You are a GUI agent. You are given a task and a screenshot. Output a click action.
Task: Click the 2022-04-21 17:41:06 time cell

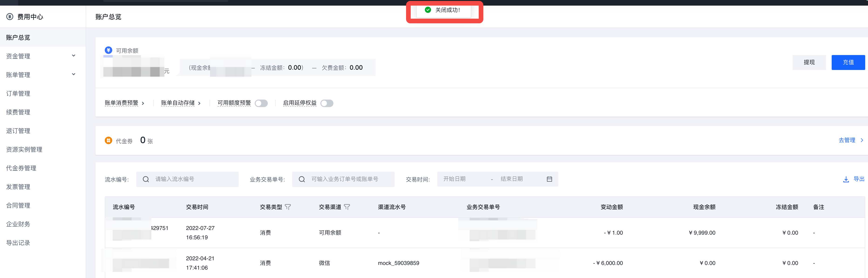point(200,263)
